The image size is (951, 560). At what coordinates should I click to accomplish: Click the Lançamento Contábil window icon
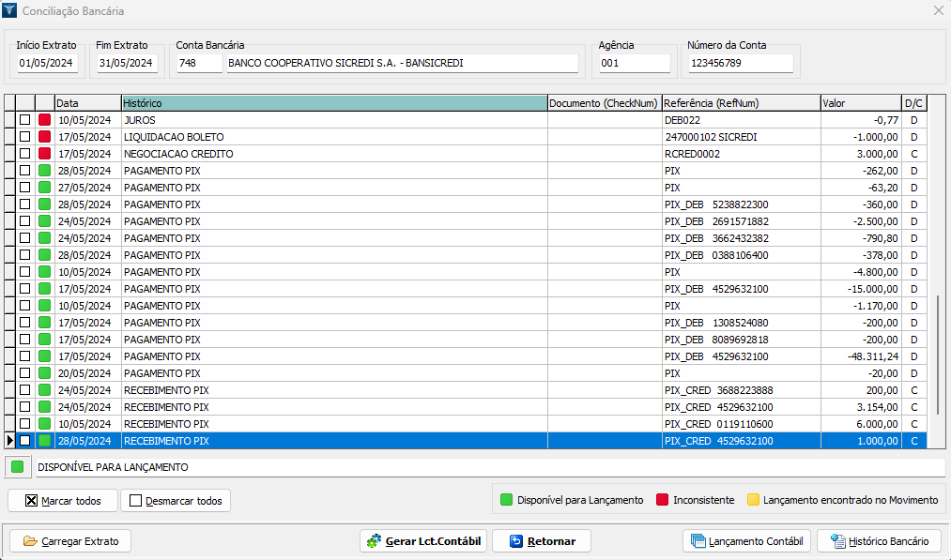coord(698,541)
